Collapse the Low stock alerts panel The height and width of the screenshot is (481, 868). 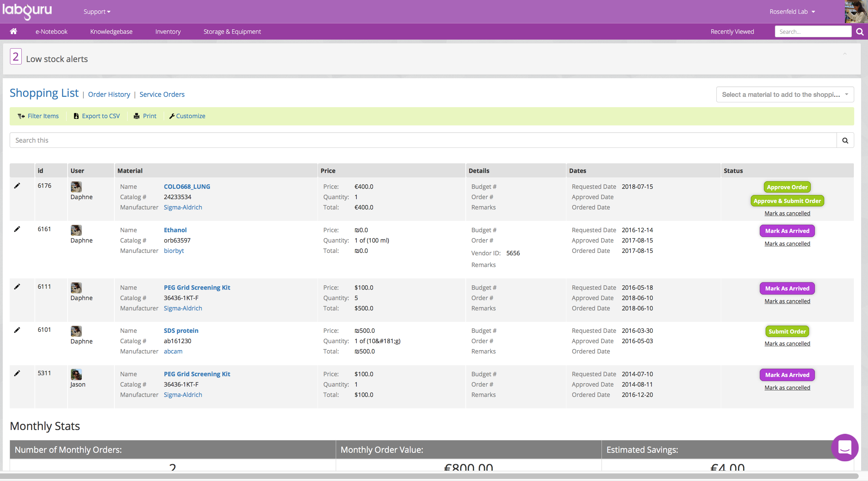[845, 54]
